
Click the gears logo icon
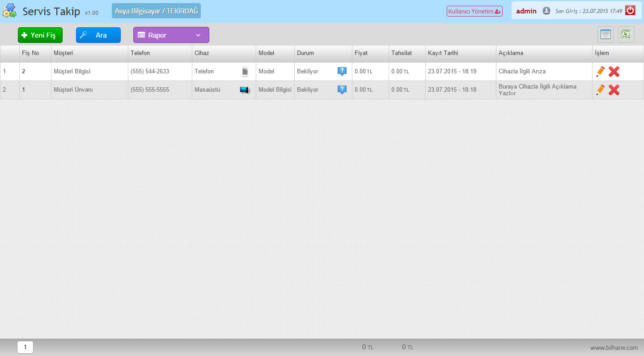point(9,11)
